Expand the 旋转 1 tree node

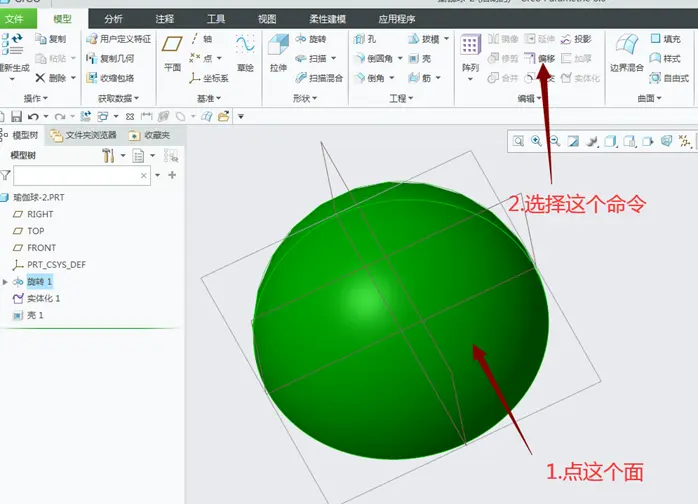5,282
